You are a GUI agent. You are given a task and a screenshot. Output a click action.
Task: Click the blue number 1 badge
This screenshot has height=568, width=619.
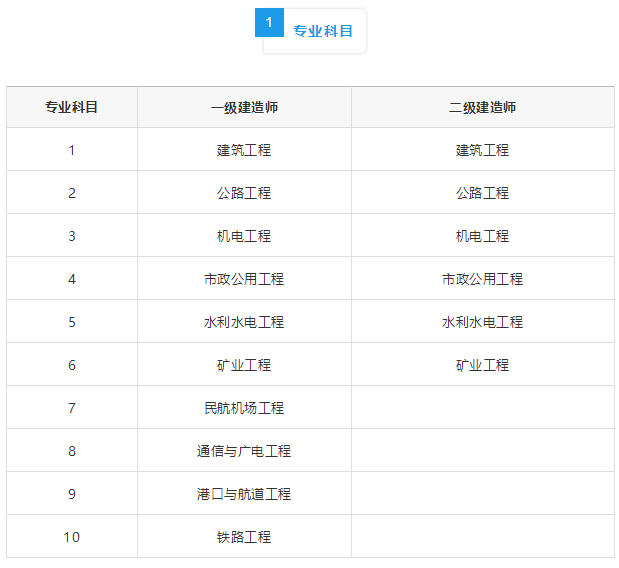tap(269, 23)
